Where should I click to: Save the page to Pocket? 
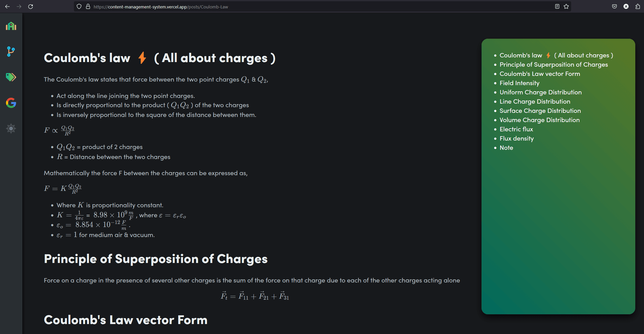click(615, 6)
